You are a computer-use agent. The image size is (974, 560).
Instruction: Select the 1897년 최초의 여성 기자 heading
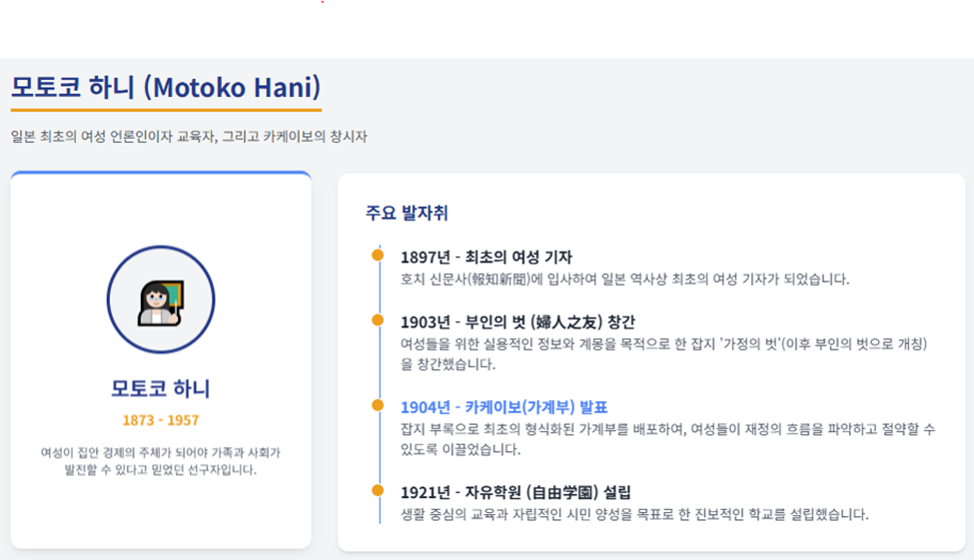[486, 257]
